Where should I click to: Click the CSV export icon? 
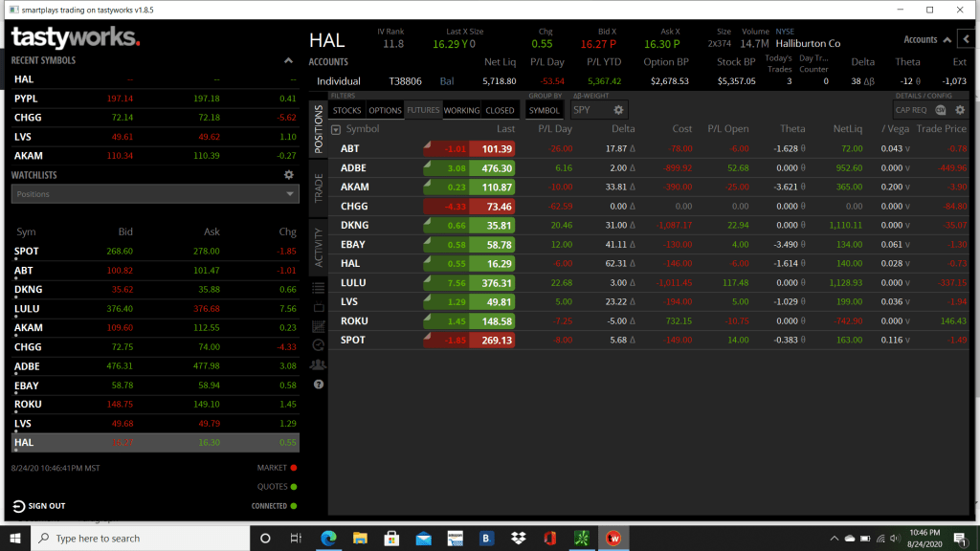(x=940, y=110)
